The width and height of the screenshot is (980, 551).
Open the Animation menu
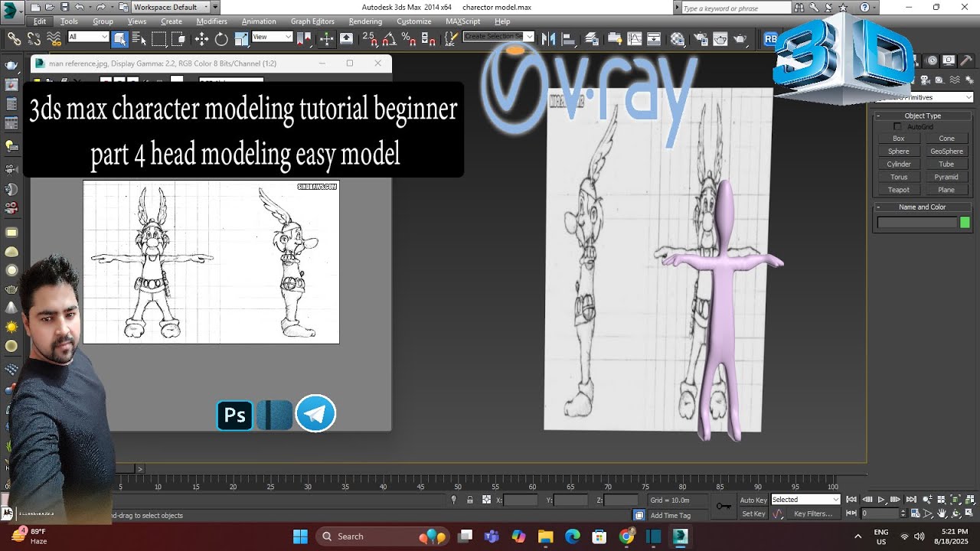259,21
